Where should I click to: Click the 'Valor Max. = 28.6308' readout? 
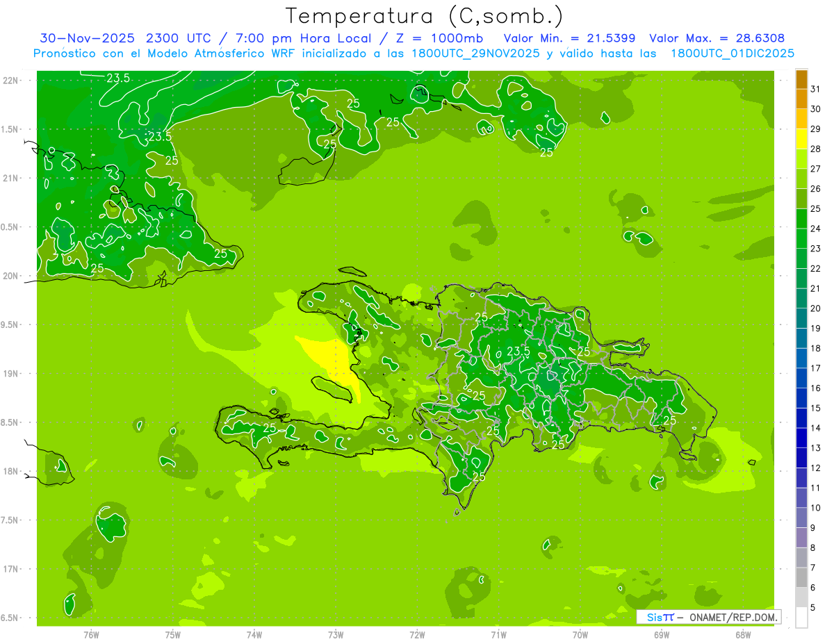pos(717,38)
